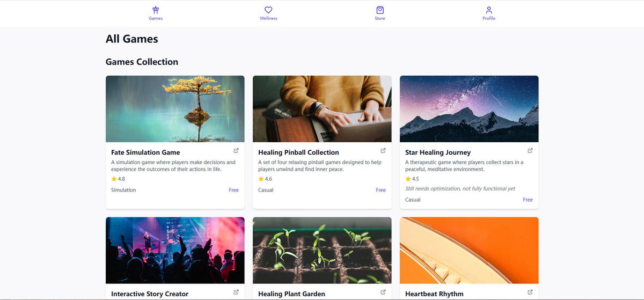Click Free price on Fate Simulation Game
644x300 pixels.
point(234,190)
